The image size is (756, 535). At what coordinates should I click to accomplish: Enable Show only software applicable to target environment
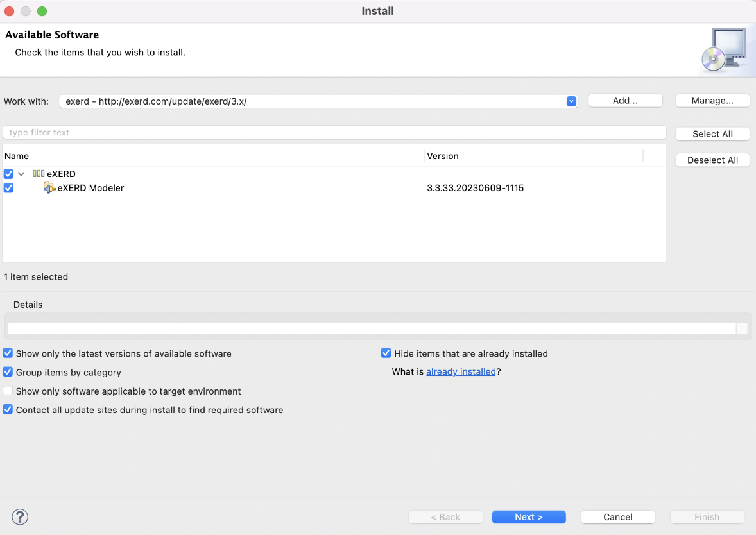(x=8, y=391)
